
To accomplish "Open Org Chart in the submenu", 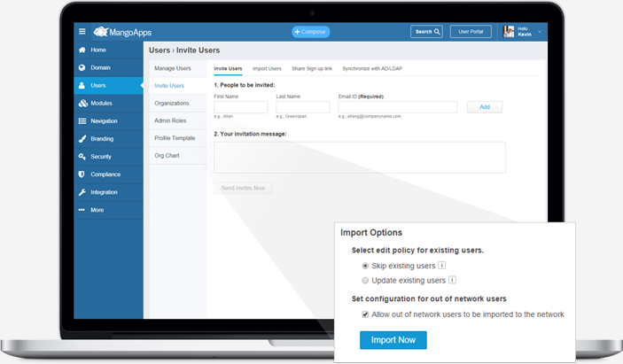I will click(x=177, y=156).
